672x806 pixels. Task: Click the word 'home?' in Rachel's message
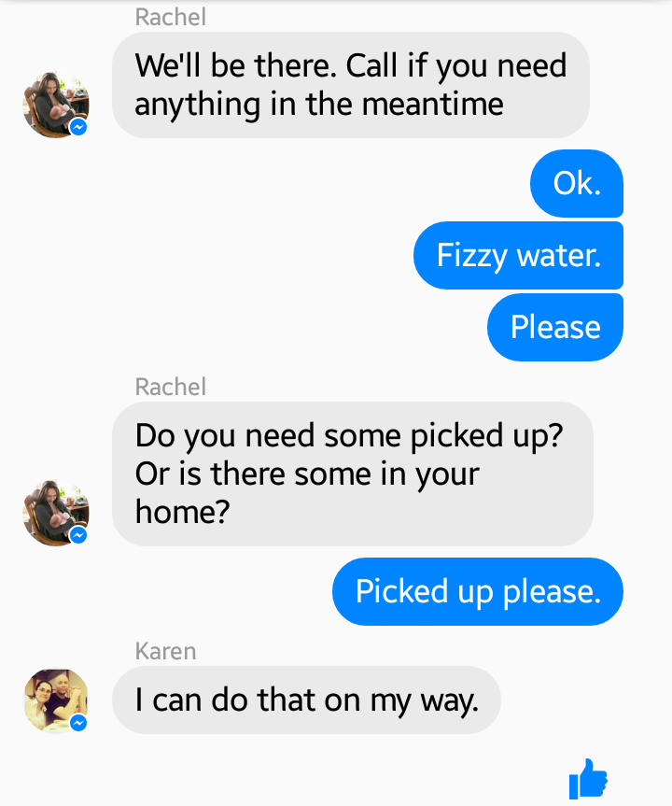(x=182, y=512)
